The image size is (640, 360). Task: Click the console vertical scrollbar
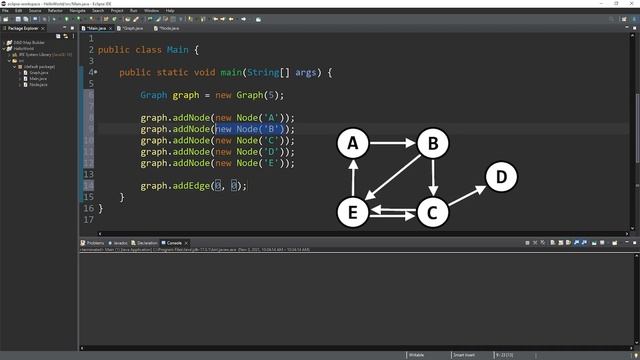tap(636, 300)
